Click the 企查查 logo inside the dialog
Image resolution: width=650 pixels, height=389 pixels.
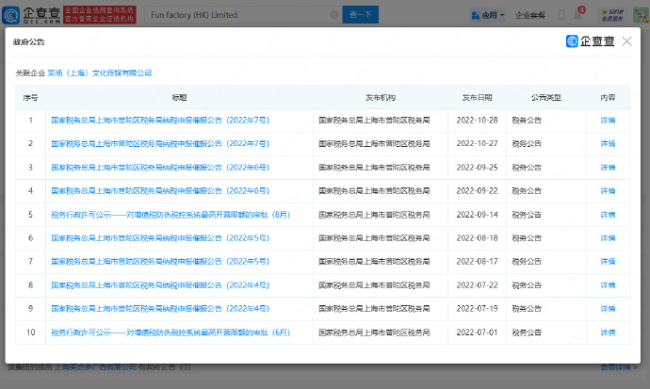(x=590, y=41)
